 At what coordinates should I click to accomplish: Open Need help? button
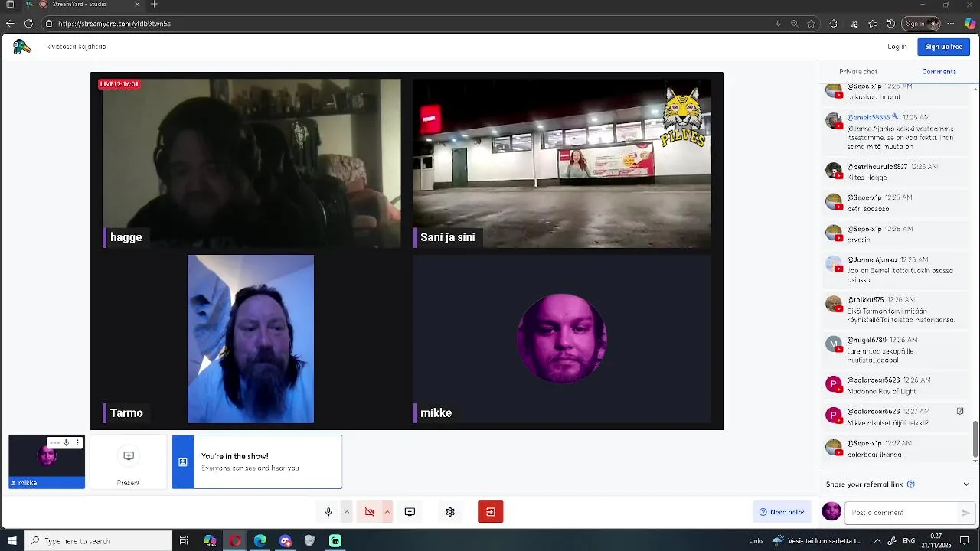(781, 512)
